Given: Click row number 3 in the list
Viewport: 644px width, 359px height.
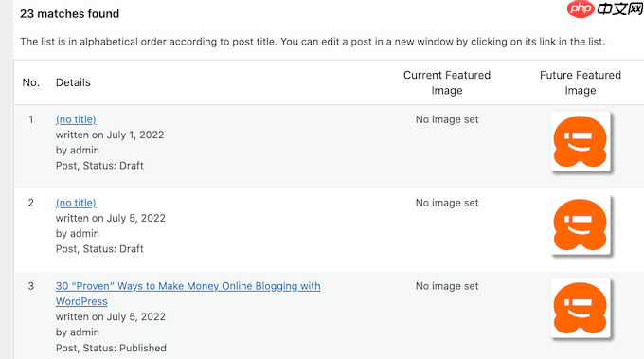Looking at the screenshot, I should point(31,286).
